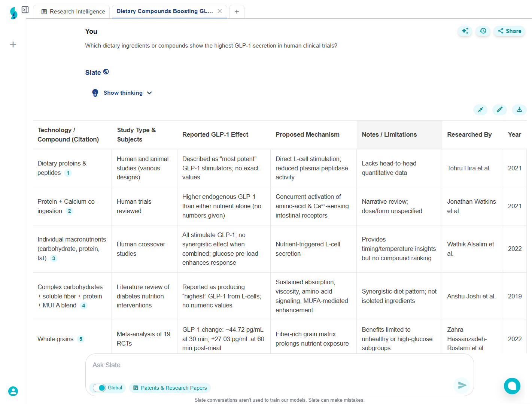Download the table results
Viewport: 532px width, 404px height.
(519, 110)
